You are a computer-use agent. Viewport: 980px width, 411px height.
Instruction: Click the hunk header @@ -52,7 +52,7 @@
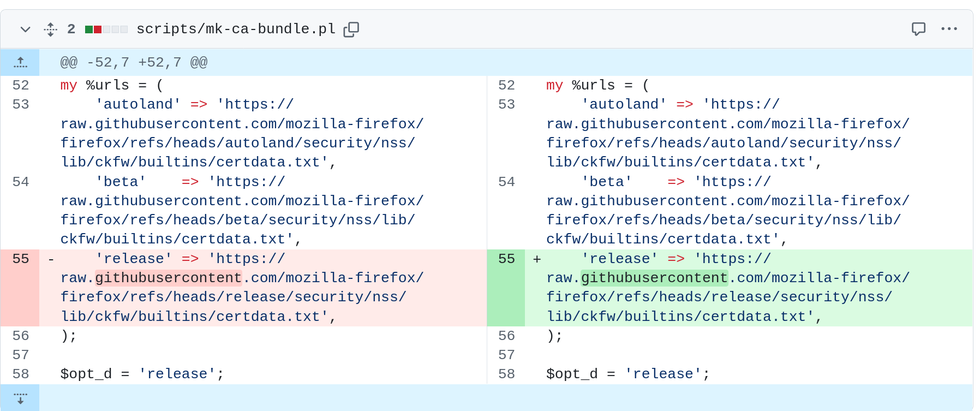(x=134, y=62)
